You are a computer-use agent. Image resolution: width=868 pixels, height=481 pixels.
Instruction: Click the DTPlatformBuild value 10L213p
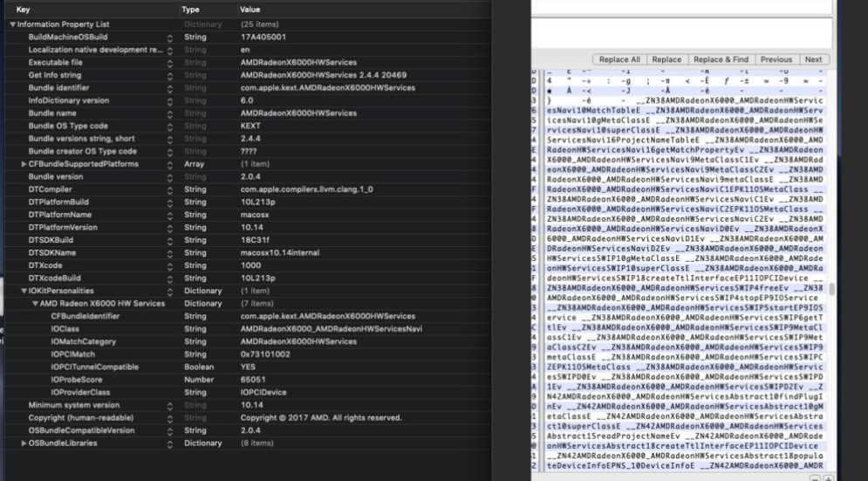click(x=258, y=203)
